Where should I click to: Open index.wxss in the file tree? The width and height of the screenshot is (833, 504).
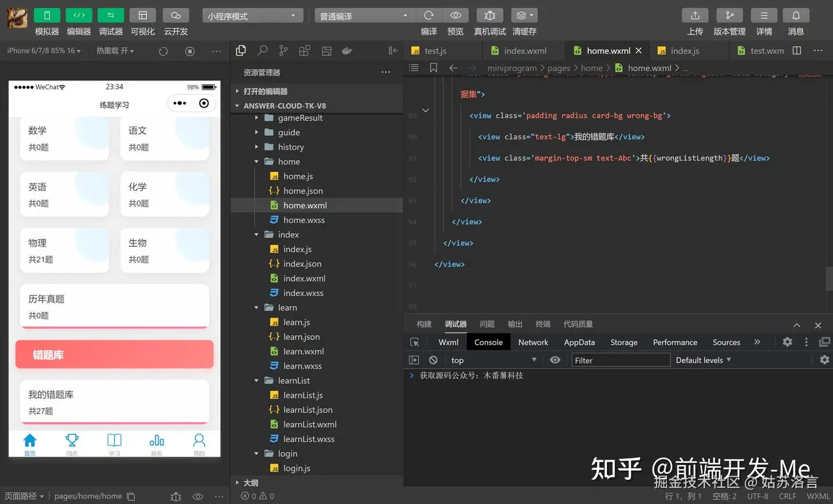(x=316, y=293)
